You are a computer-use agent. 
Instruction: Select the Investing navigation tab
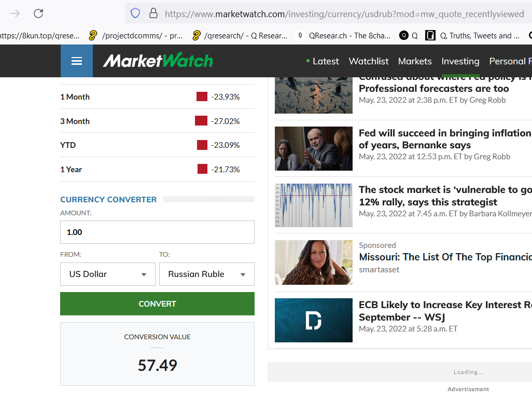point(460,61)
